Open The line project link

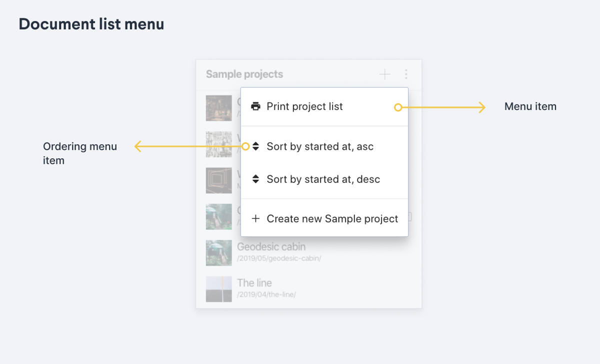point(254,282)
